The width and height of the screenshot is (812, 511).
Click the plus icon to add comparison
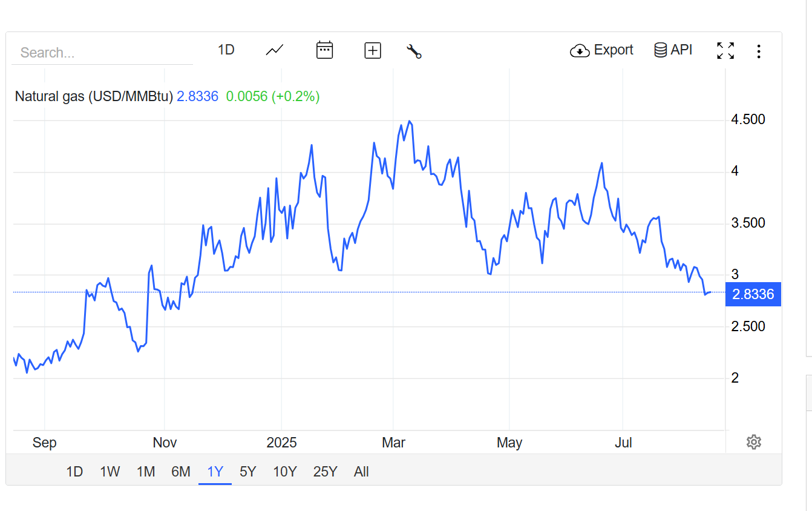point(373,51)
